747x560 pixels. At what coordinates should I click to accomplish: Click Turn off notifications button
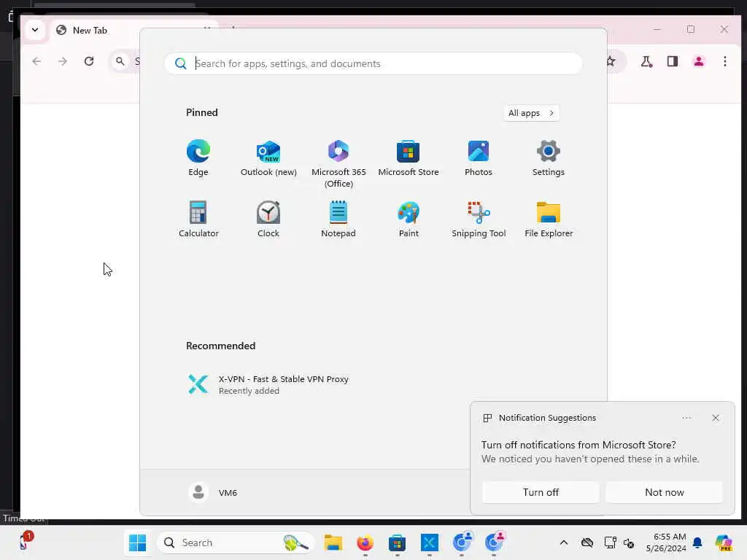click(x=541, y=492)
